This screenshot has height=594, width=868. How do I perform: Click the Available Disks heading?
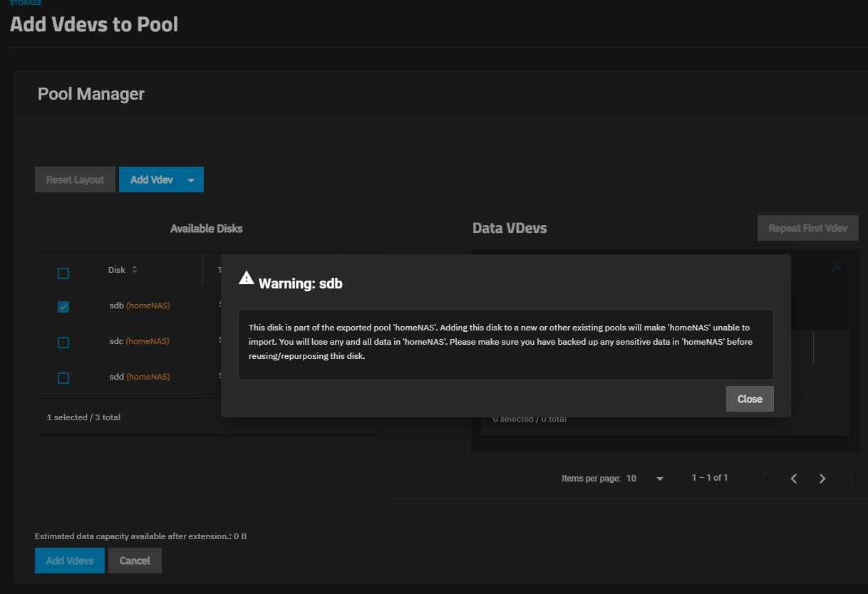[x=207, y=229]
